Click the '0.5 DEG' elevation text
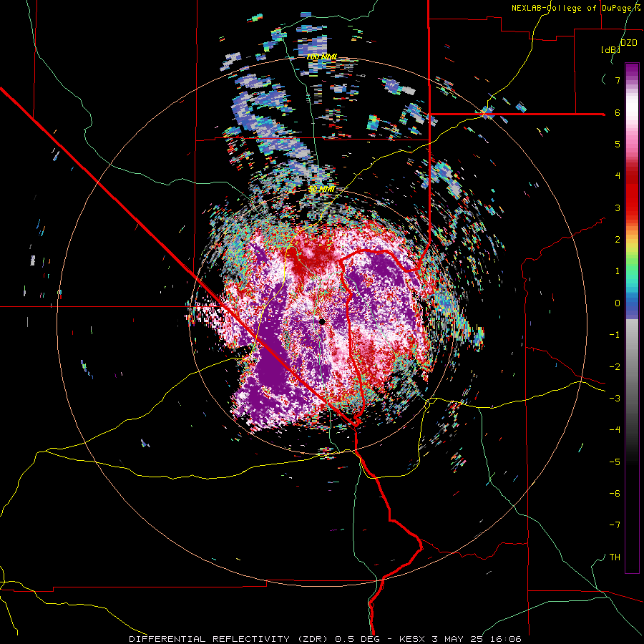Viewport: 644px width, 644px height. 358,639
